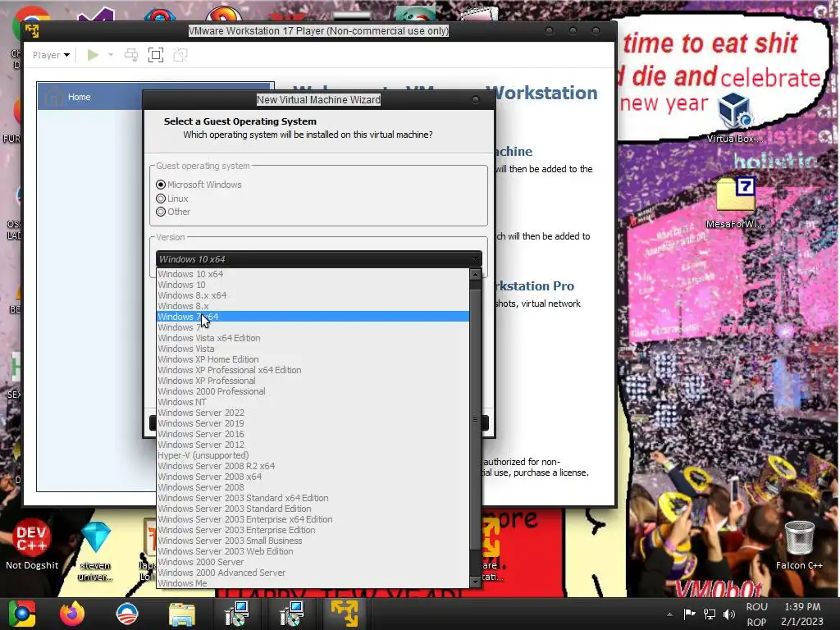
Task: Choose Windows Me from the list
Action: tap(313, 583)
